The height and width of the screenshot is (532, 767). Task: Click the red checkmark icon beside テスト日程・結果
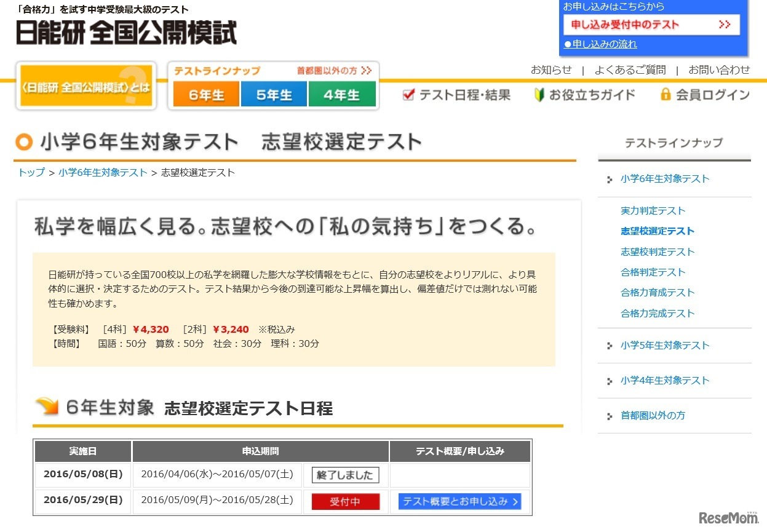(408, 95)
